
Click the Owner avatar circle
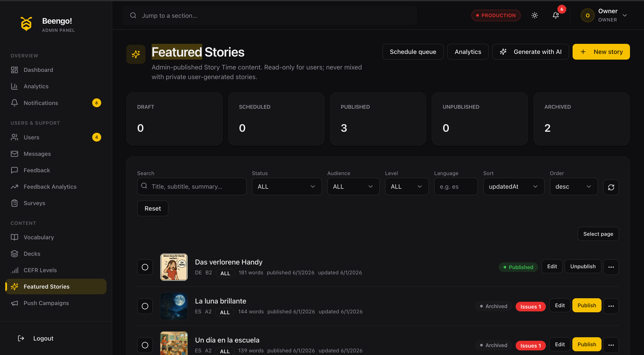pyautogui.click(x=587, y=16)
